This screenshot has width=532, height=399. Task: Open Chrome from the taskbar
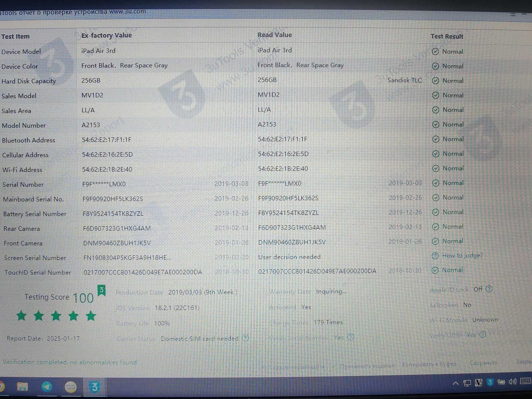(x=2, y=386)
